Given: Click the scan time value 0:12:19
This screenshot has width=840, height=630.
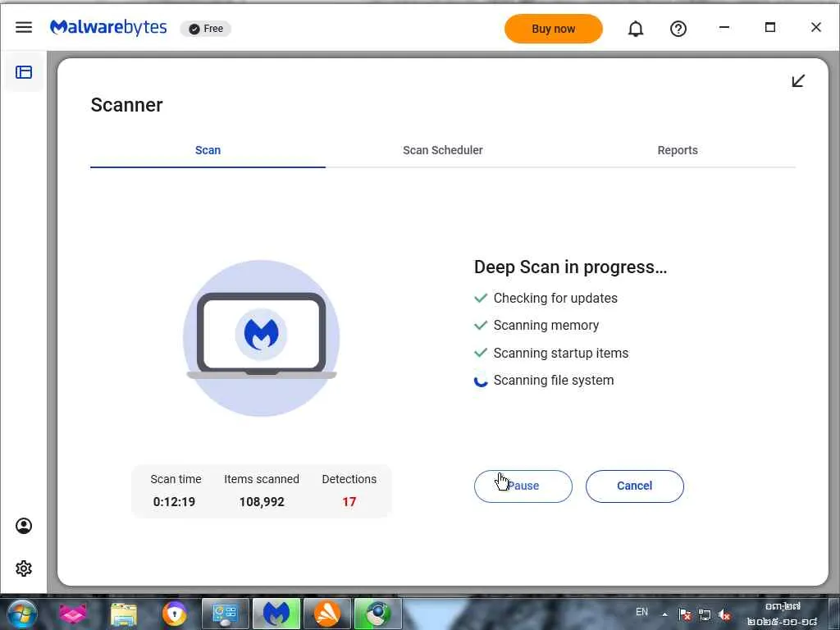Looking at the screenshot, I should pyautogui.click(x=174, y=502).
